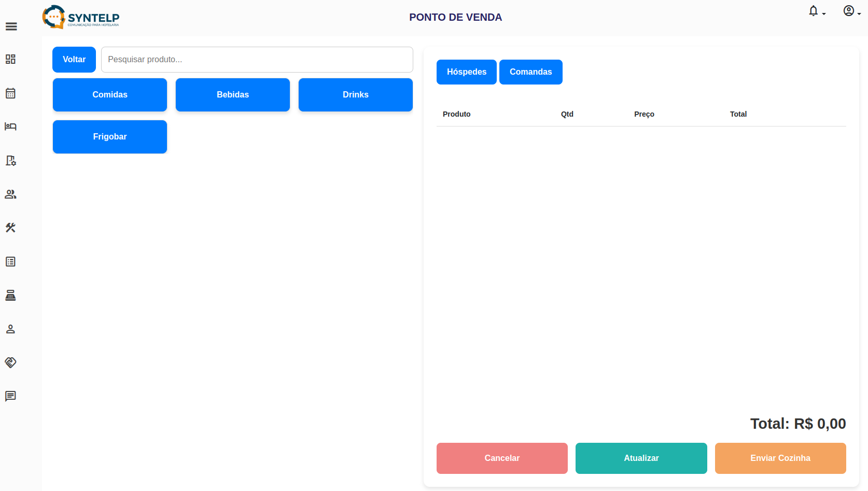The image size is (868, 491).
Task: Open the dashboard grid icon in sidebar
Action: point(10,59)
